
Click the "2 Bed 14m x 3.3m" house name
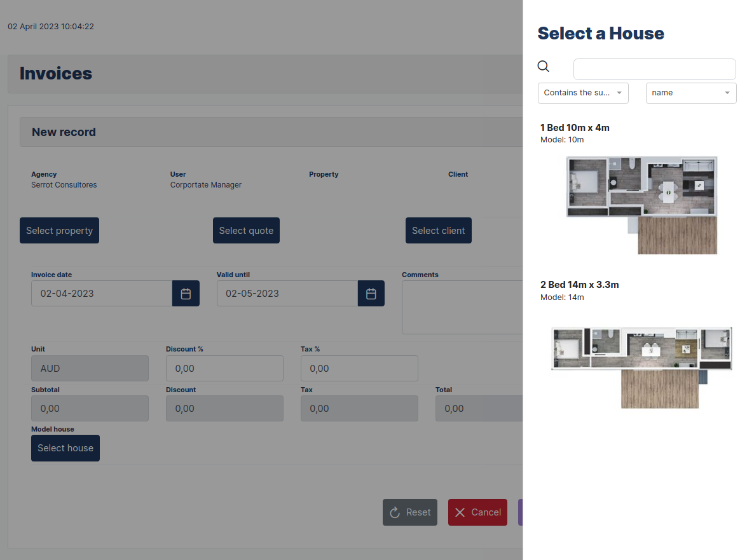(580, 285)
